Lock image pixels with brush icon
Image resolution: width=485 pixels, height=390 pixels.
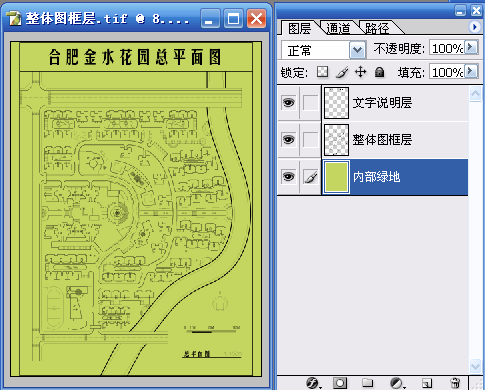[342, 72]
